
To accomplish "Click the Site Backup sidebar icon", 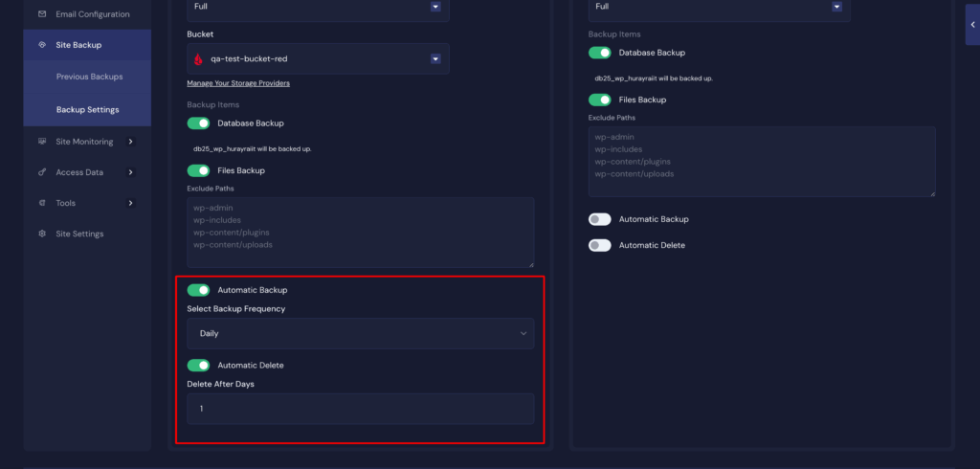I will 41,45.
